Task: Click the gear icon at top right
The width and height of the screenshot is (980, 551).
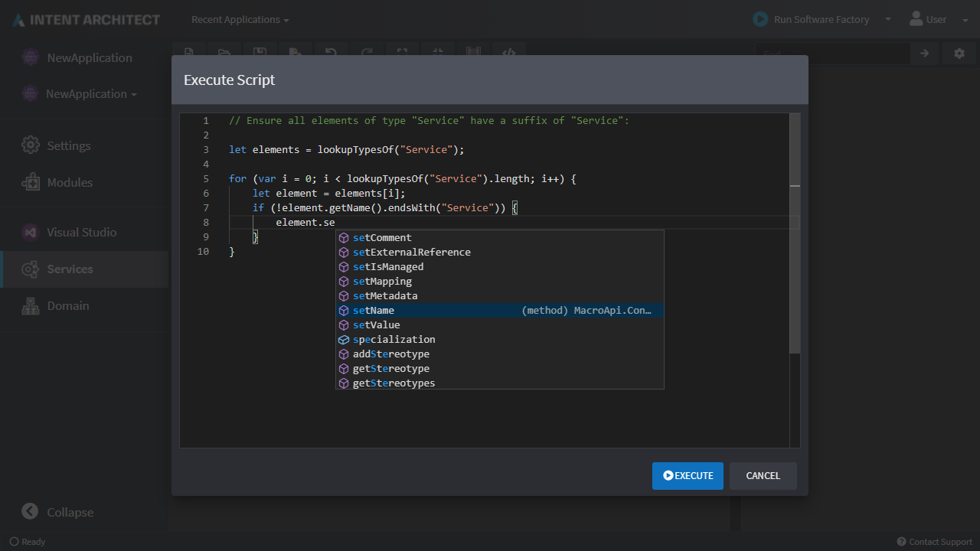Action: point(959,54)
